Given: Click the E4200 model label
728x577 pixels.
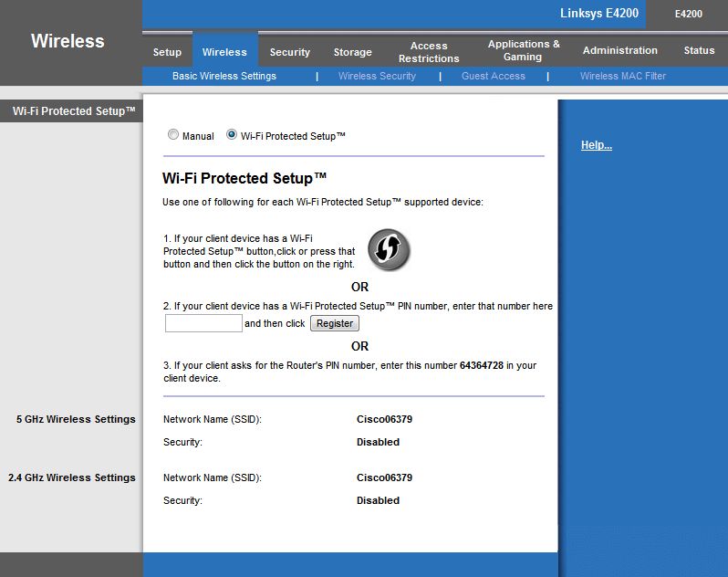Looking at the screenshot, I should (688, 14).
